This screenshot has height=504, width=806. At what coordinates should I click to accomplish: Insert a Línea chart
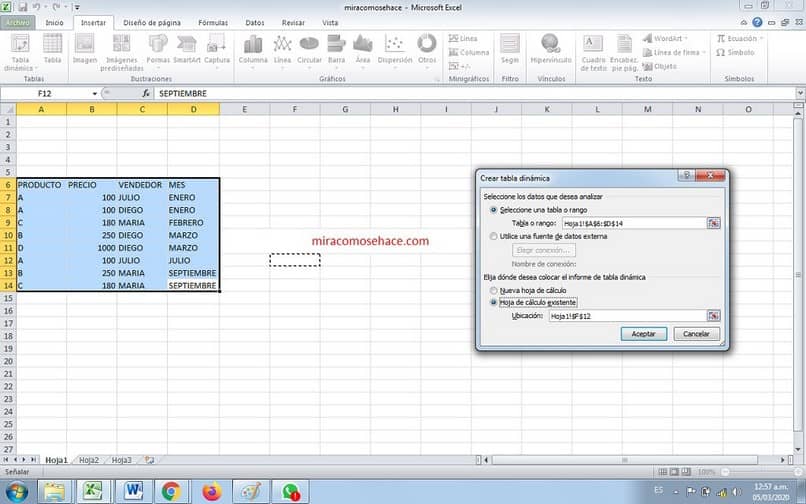(282, 49)
